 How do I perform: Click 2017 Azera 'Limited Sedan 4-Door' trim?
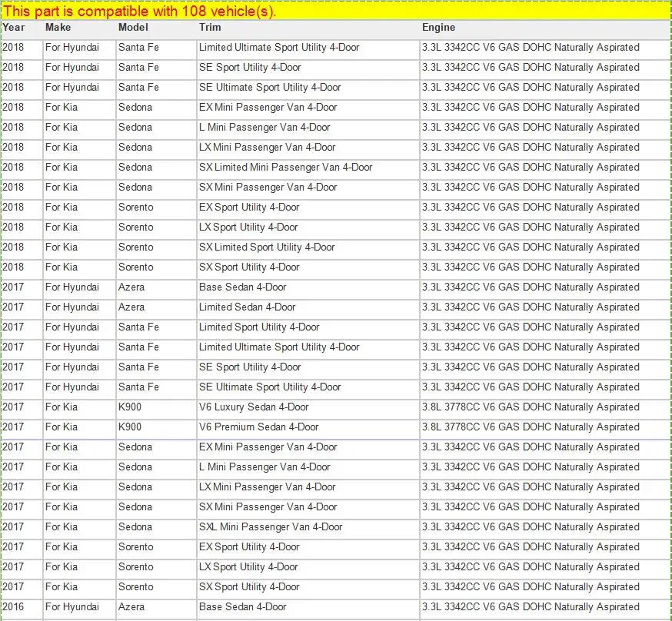click(x=248, y=307)
